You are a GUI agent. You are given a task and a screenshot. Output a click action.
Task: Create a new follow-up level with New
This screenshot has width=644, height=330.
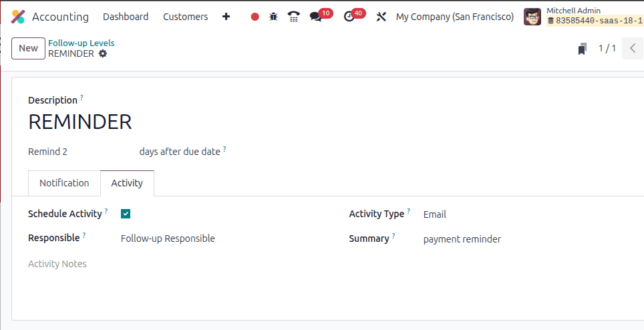[28, 49]
